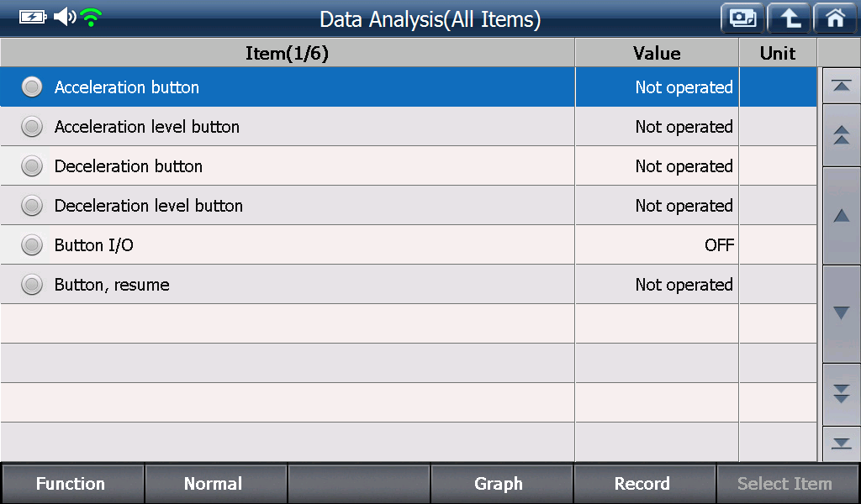Jump to bottom of list arrow
Image resolution: width=861 pixels, height=504 pixels.
(x=841, y=444)
